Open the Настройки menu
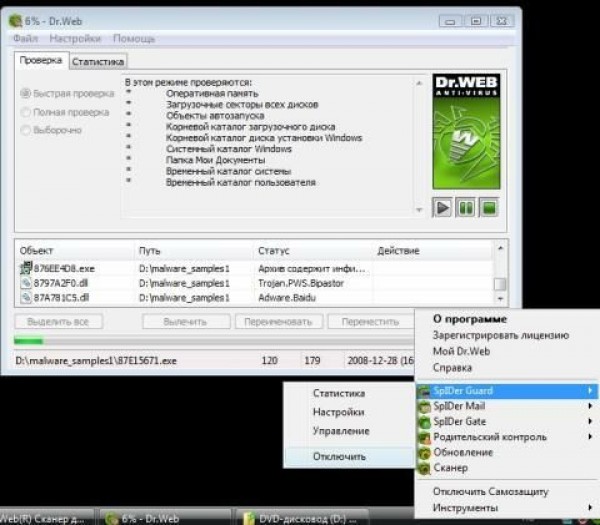The width and height of the screenshot is (600, 525). click(75, 39)
